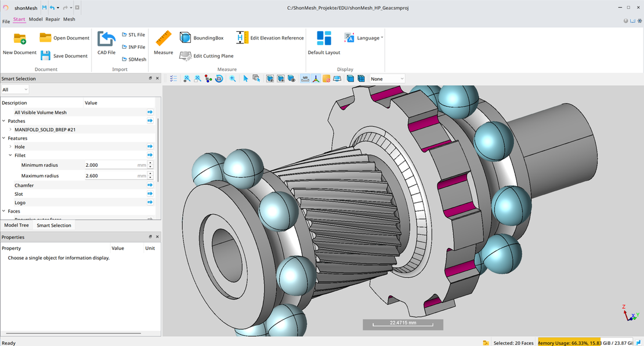Click the zoom magnifier icon in viewport toolbar
Image resolution: width=644 pixels, height=346 pixels.
tap(233, 79)
